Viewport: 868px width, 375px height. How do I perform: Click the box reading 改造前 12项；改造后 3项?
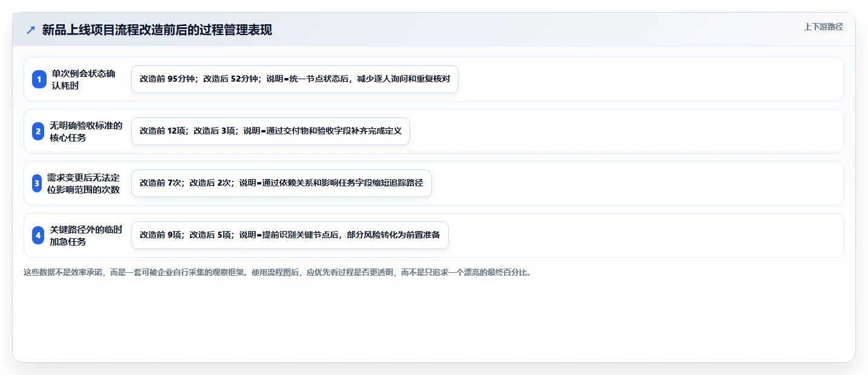coord(270,131)
